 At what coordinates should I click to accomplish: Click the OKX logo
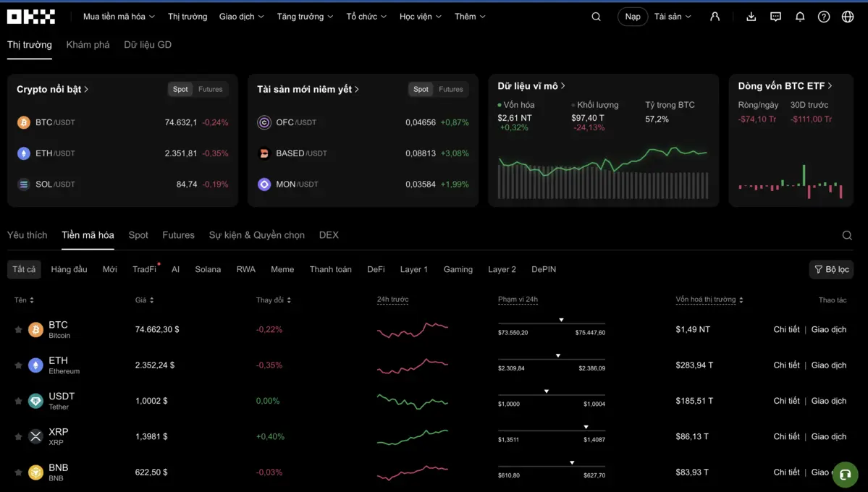click(30, 16)
